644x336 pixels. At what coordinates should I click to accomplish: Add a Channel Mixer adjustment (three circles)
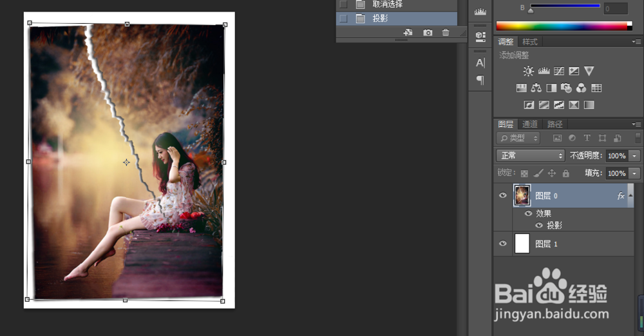click(x=581, y=88)
